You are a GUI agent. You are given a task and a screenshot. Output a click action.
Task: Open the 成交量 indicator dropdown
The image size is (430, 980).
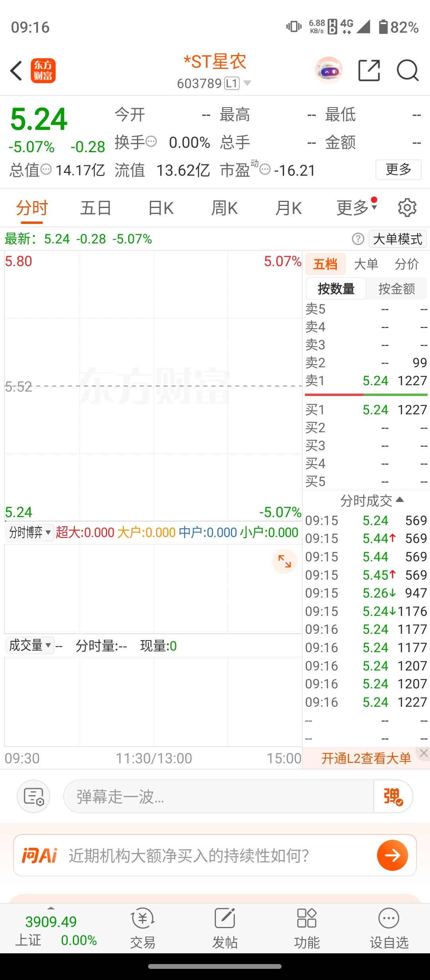tap(30, 645)
